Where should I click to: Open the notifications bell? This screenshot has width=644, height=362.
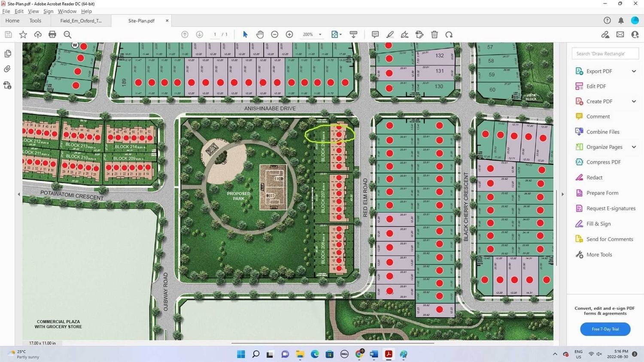click(x=621, y=21)
